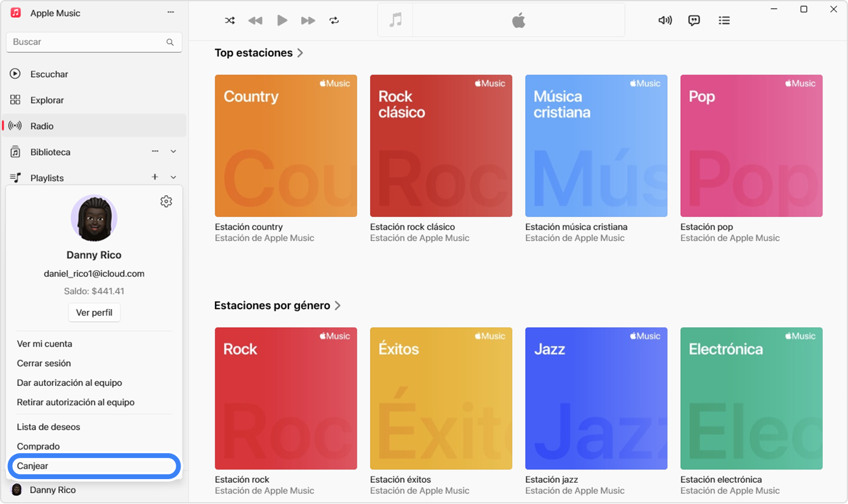This screenshot has width=848, height=504.
Task: Open Playlists in the sidebar
Action: tap(47, 178)
